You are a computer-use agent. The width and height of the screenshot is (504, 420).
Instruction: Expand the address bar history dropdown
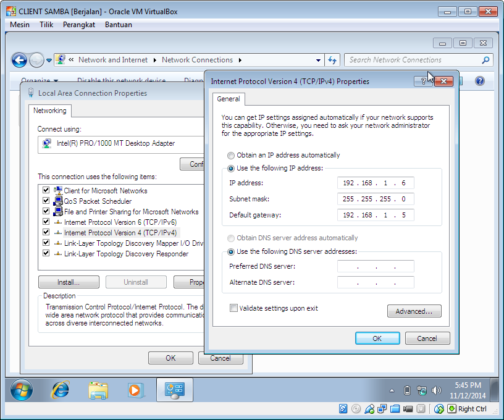coord(318,60)
